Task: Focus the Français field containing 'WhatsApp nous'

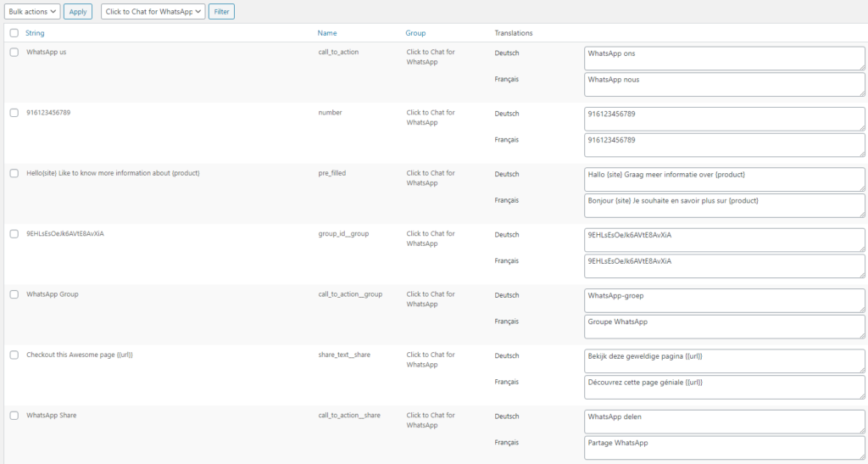Action: (725, 84)
